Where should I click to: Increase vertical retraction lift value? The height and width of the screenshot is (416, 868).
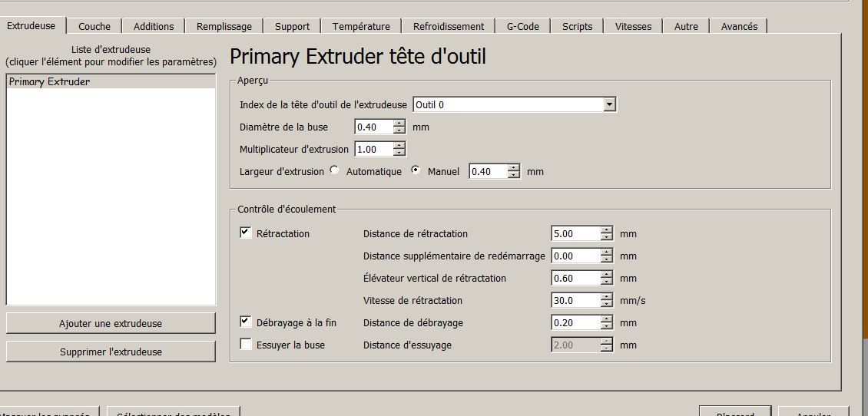pyautogui.click(x=607, y=274)
